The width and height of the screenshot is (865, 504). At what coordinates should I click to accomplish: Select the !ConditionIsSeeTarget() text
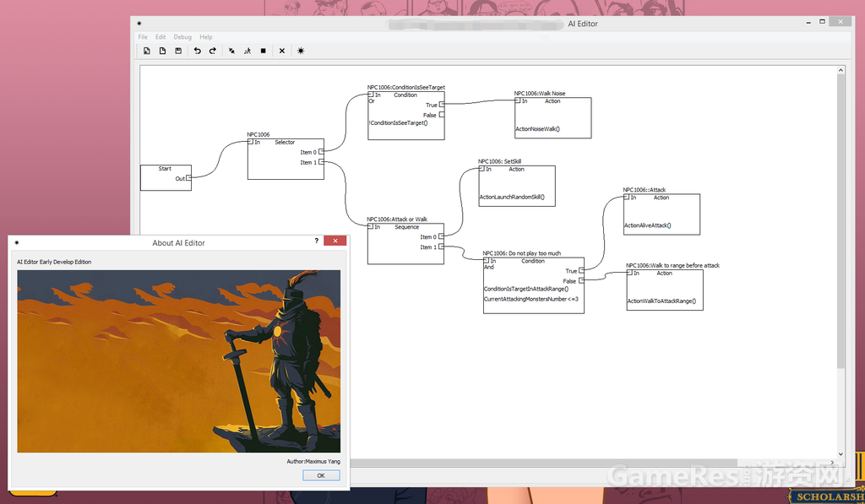[398, 123]
